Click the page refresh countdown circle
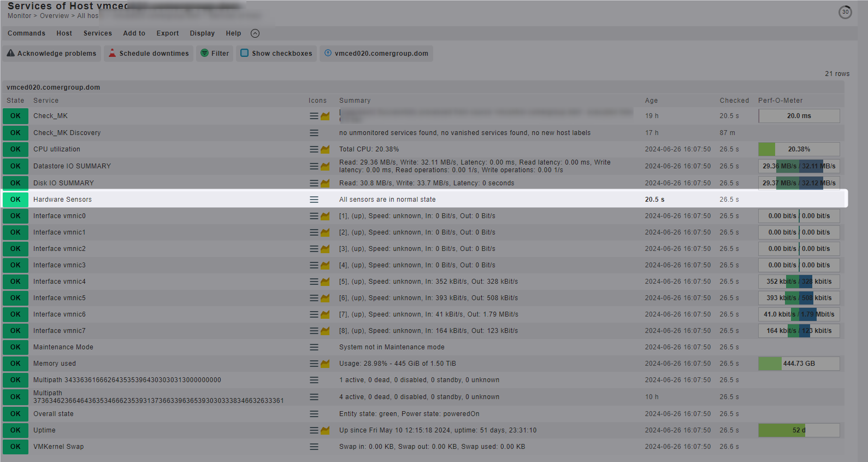 click(x=845, y=12)
